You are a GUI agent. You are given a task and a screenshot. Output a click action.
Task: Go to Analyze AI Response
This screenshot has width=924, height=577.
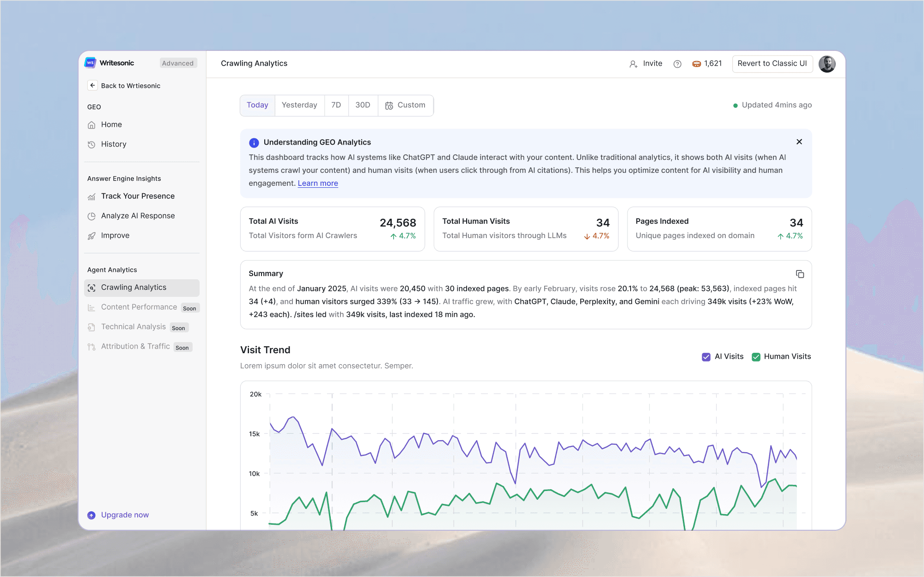point(138,216)
